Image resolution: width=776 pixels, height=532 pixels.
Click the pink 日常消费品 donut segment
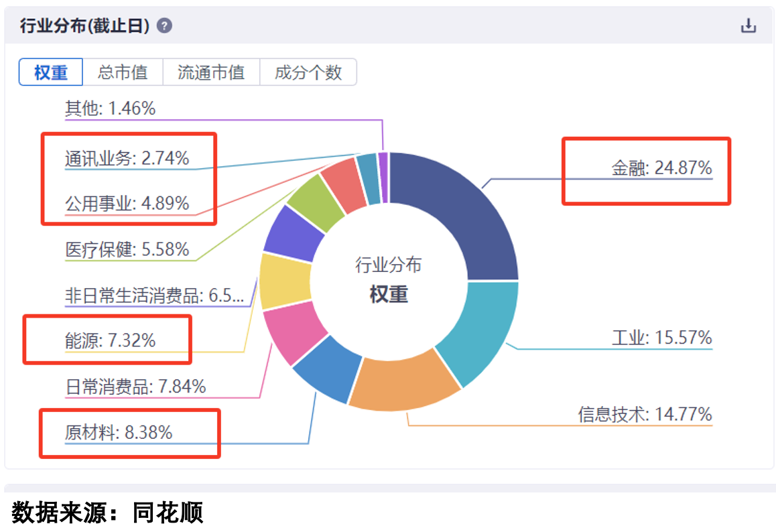tap(288, 332)
